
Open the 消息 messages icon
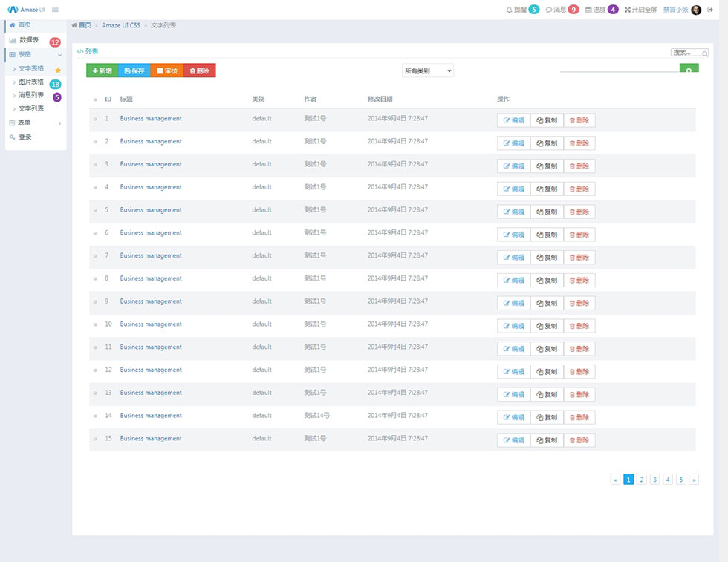pos(549,10)
